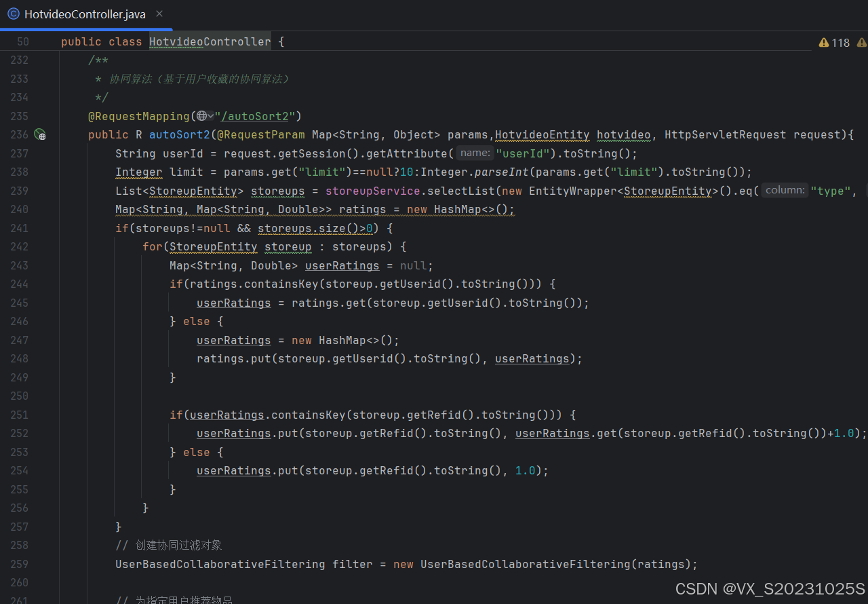Click the 1.0 literal on line 254
868x604 pixels.
point(526,470)
